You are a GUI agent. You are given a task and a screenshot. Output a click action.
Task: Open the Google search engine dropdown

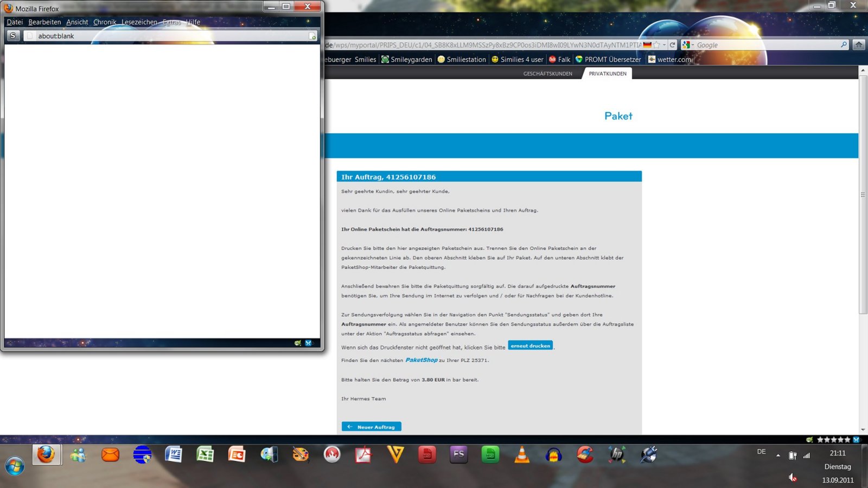[688, 45]
